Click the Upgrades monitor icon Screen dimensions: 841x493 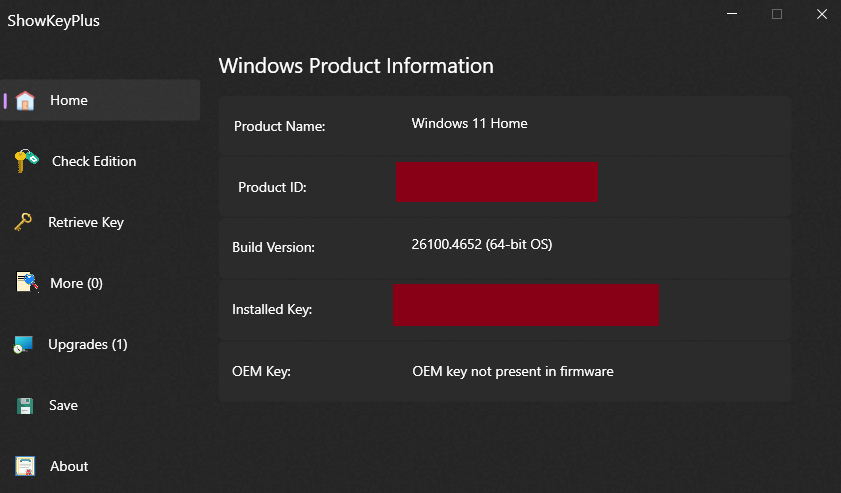tap(24, 344)
